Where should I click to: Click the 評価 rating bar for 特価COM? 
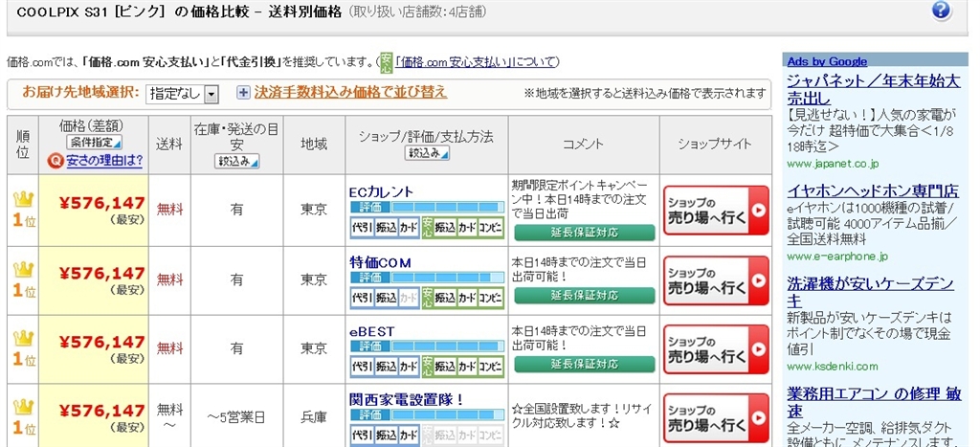tap(427, 278)
